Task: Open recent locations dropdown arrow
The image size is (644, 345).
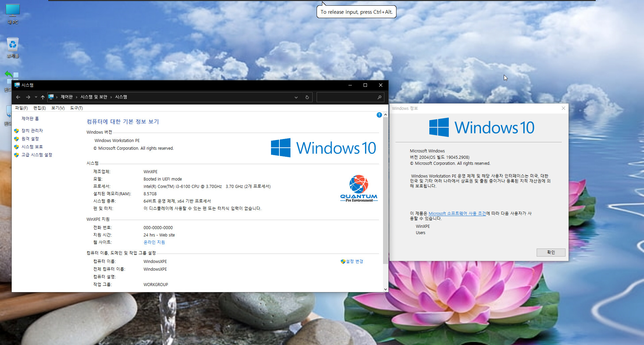Action: (x=36, y=97)
